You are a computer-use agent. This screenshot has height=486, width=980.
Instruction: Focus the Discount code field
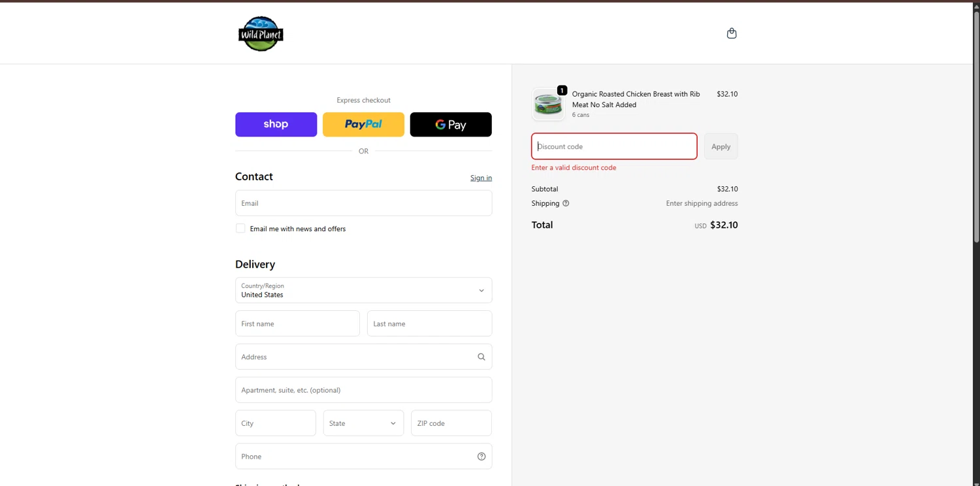pos(614,146)
